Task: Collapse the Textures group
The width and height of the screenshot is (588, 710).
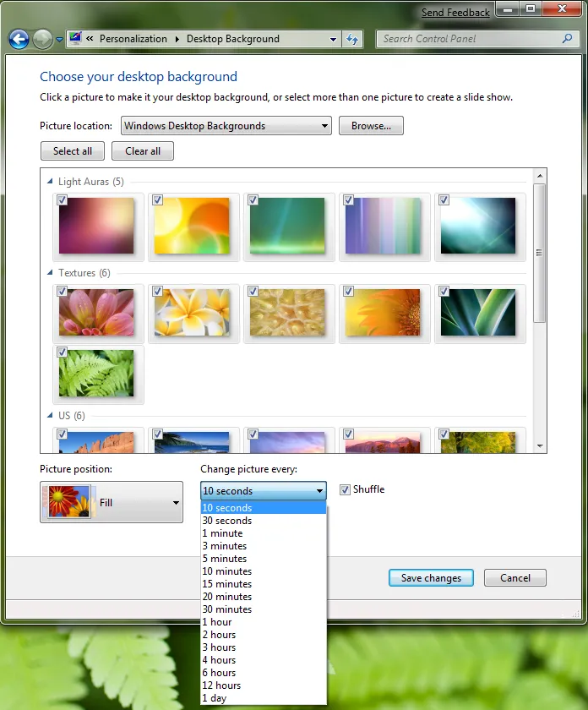Action: click(x=50, y=272)
